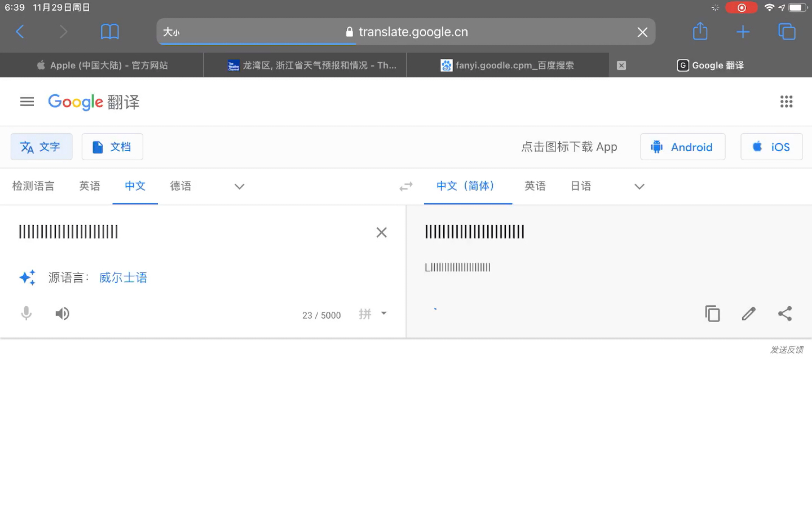Tap the page size 大小 button

tap(171, 32)
